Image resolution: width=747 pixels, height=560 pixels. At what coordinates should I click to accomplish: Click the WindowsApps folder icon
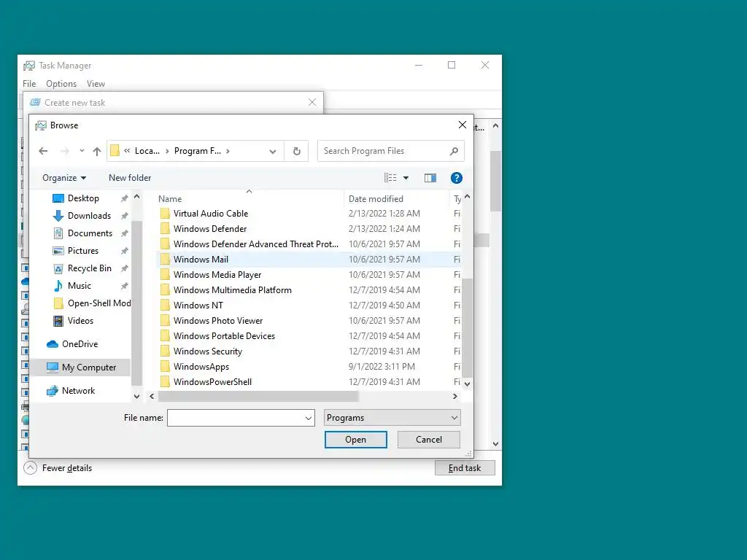[x=165, y=366]
